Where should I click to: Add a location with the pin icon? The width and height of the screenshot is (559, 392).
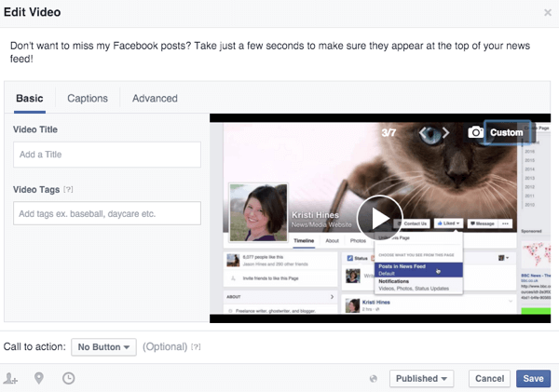coord(39,378)
